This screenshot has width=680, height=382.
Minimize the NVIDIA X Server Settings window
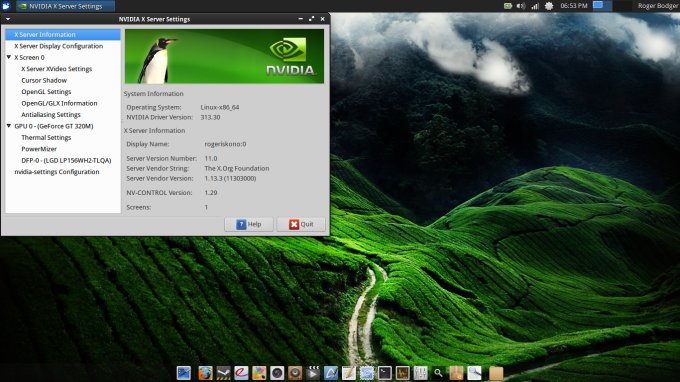pos(301,19)
